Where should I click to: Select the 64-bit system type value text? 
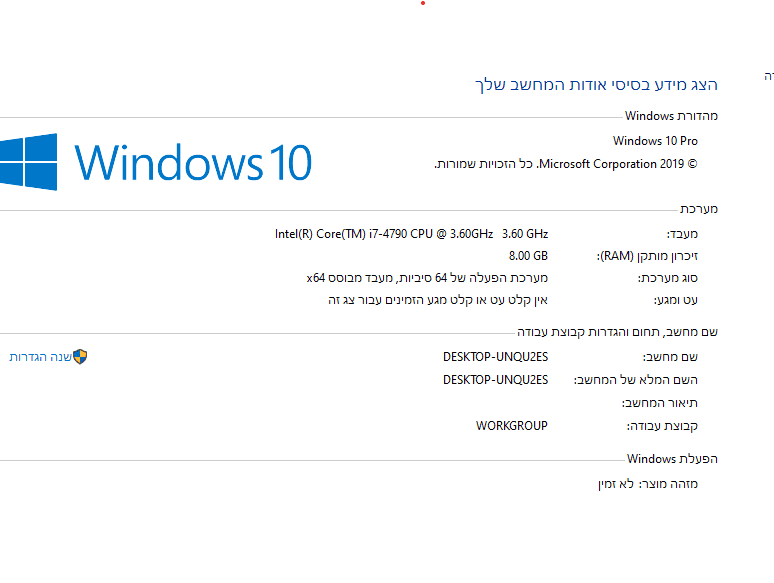pos(427,278)
